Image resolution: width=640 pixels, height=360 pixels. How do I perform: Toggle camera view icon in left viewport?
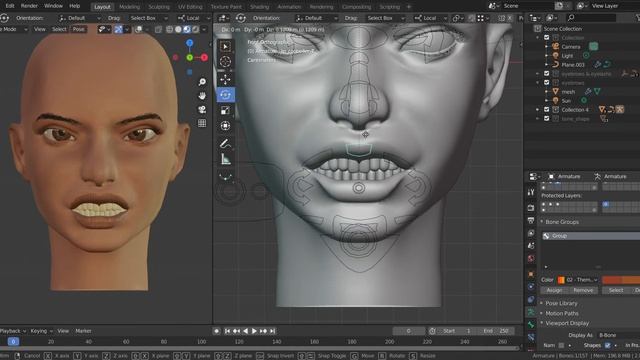pyautogui.click(x=202, y=109)
